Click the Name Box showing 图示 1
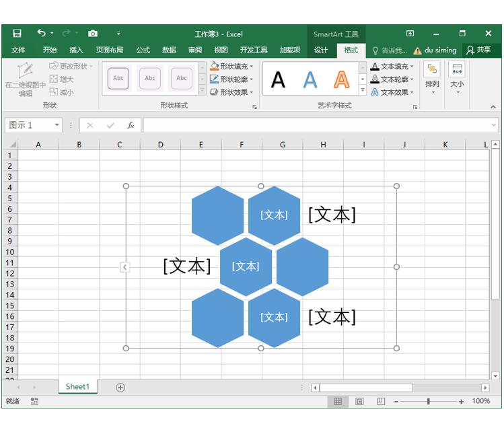 click(29, 125)
